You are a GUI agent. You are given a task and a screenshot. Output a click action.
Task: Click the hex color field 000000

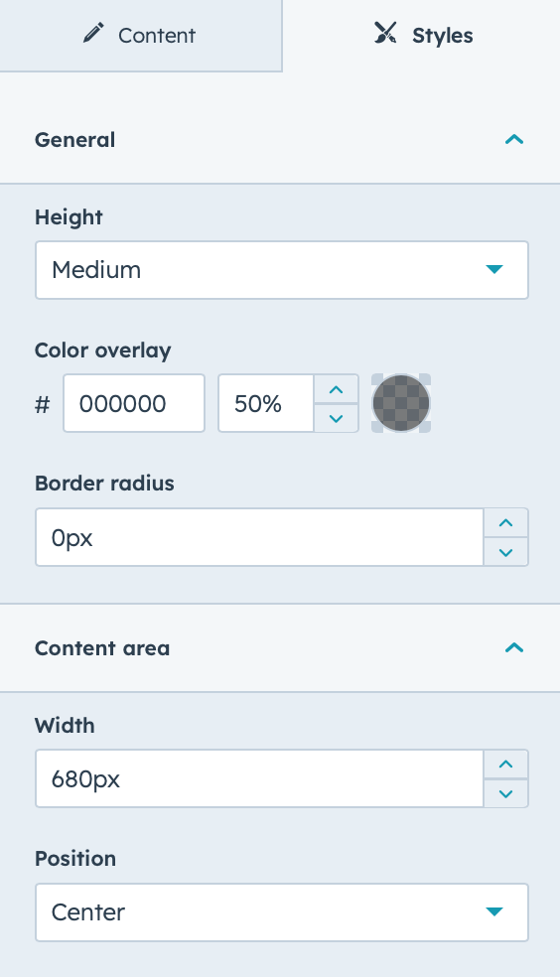point(134,403)
